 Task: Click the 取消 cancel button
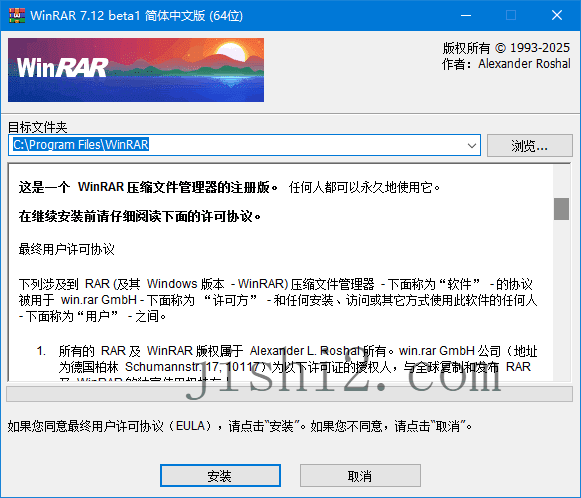[360, 475]
